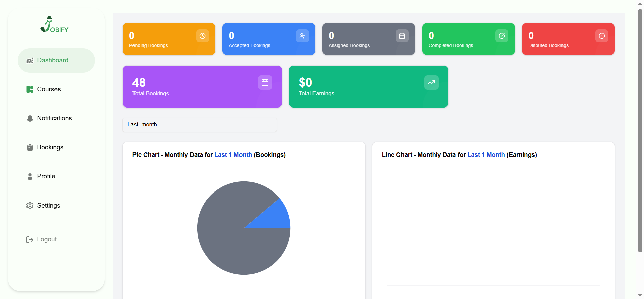Open the Last_month period dropdown
Screen dimensions: 644x299
tap(200, 125)
